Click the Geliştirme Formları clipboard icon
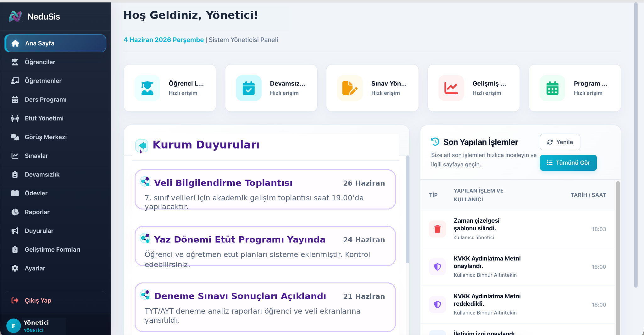Screen dimensions: 644x335 [x=15, y=249]
